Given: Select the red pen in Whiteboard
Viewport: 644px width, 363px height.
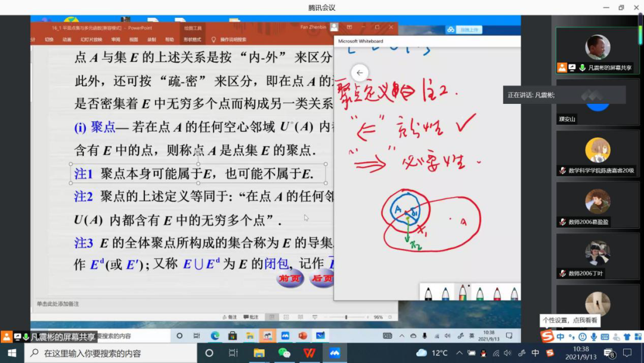Looking at the screenshot, I should 497,293.
